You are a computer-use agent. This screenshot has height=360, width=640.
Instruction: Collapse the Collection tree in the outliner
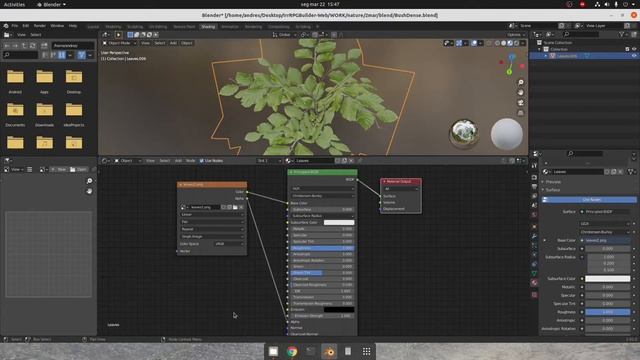539,49
